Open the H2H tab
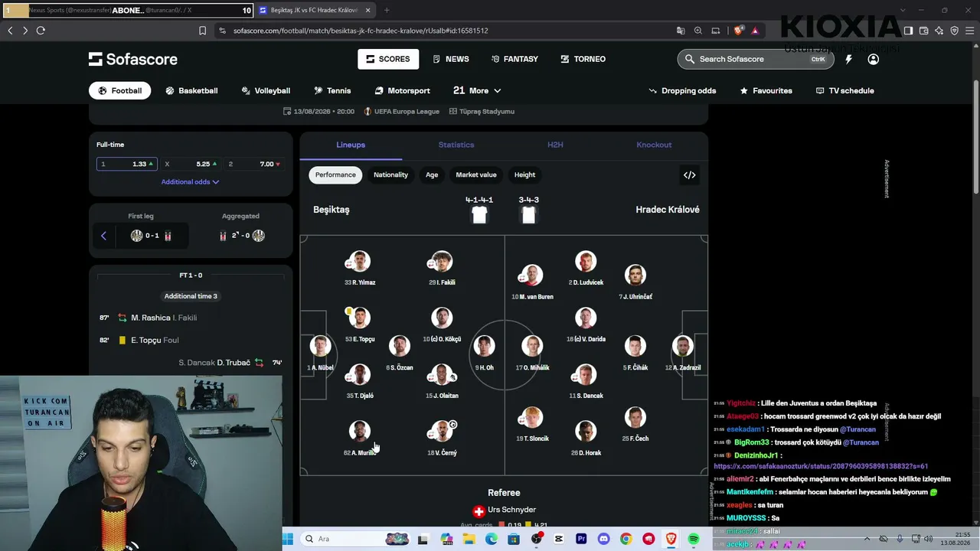980x551 pixels. click(x=555, y=145)
